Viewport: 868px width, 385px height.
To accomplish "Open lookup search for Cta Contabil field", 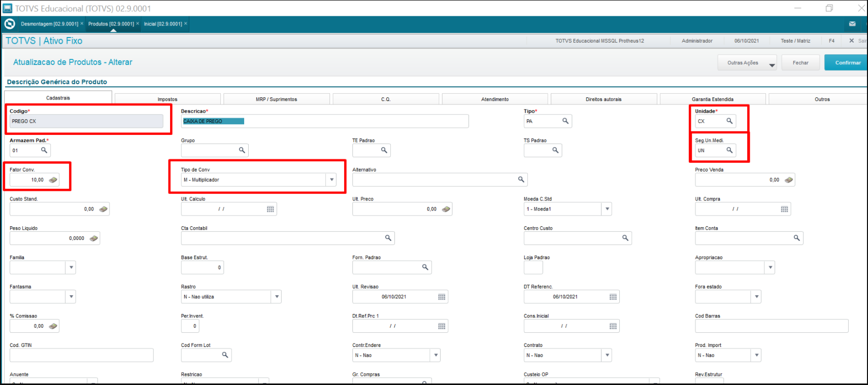I will pyautogui.click(x=388, y=238).
